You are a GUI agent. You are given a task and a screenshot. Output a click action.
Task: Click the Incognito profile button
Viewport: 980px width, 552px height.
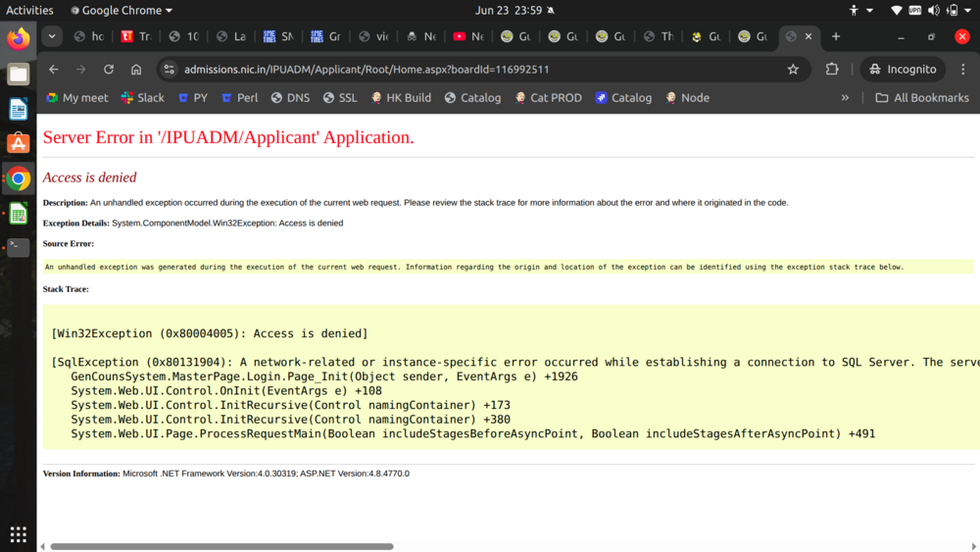point(900,70)
